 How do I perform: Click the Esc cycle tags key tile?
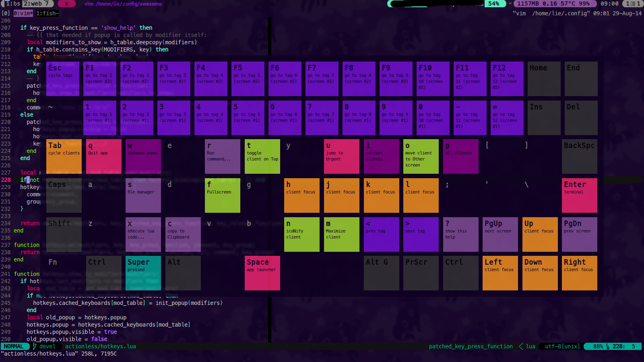click(63, 79)
